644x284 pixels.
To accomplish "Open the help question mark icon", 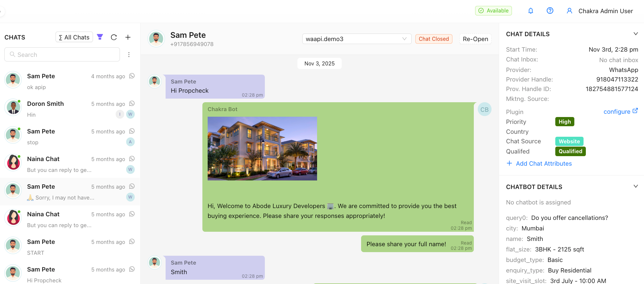I will pos(550,11).
